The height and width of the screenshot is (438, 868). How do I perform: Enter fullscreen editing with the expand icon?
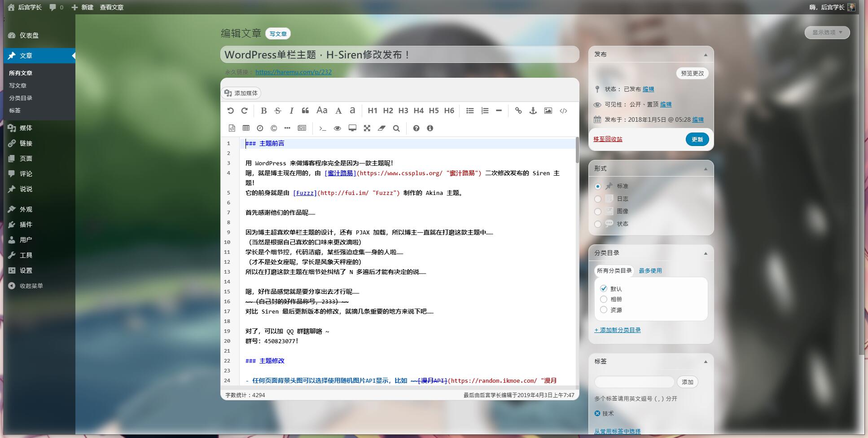click(367, 128)
